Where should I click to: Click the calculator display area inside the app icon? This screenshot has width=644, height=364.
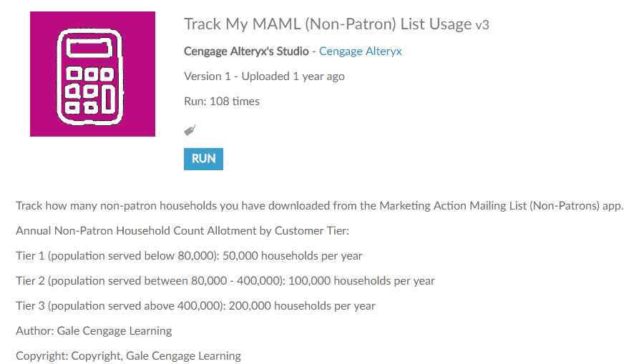coord(89,49)
